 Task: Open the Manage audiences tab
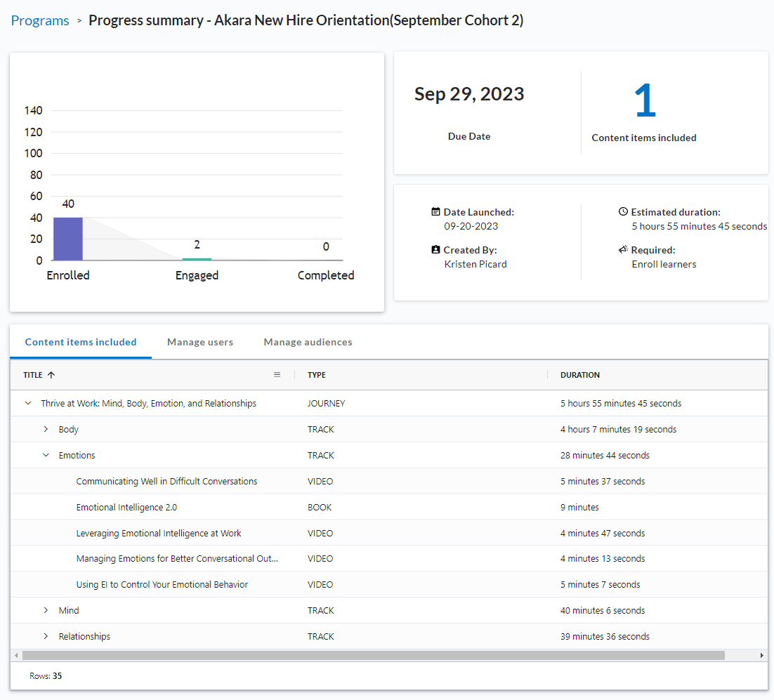pyautogui.click(x=308, y=343)
